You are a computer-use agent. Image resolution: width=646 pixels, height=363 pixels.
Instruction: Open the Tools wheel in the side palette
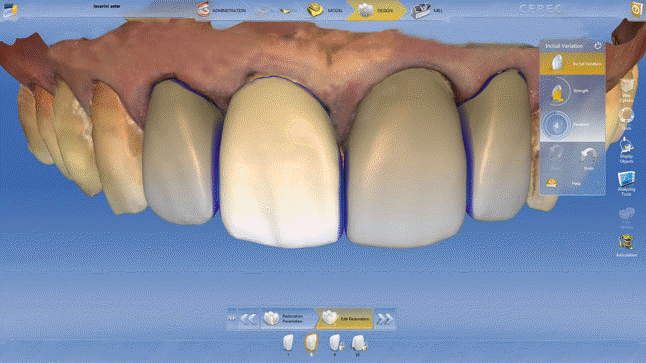coord(626,119)
